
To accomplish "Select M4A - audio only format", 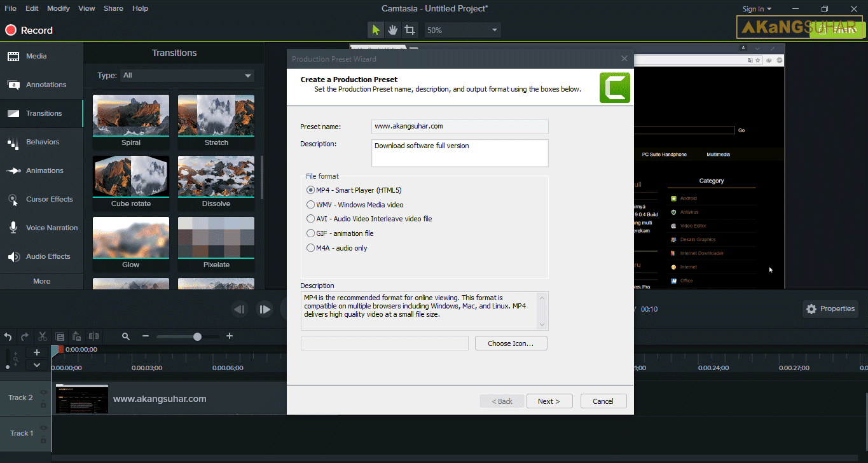I will point(337,248).
